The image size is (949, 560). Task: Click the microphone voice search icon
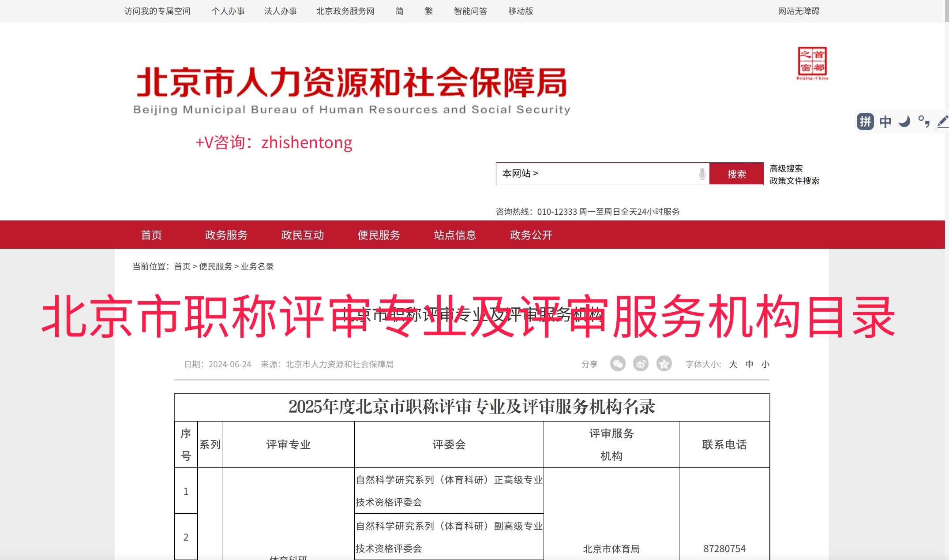click(702, 174)
